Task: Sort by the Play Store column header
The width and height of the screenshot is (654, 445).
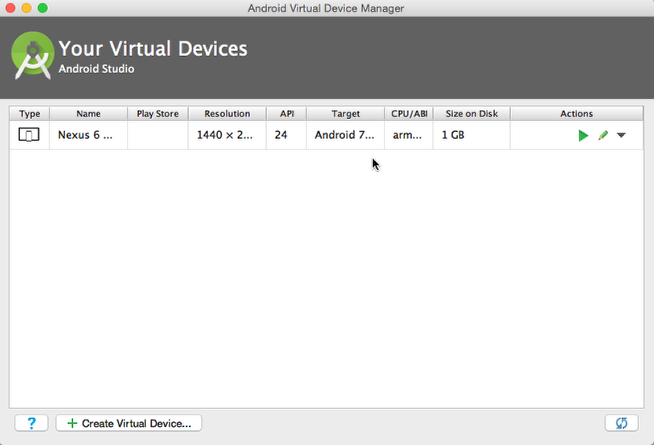Action: [158, 113]
